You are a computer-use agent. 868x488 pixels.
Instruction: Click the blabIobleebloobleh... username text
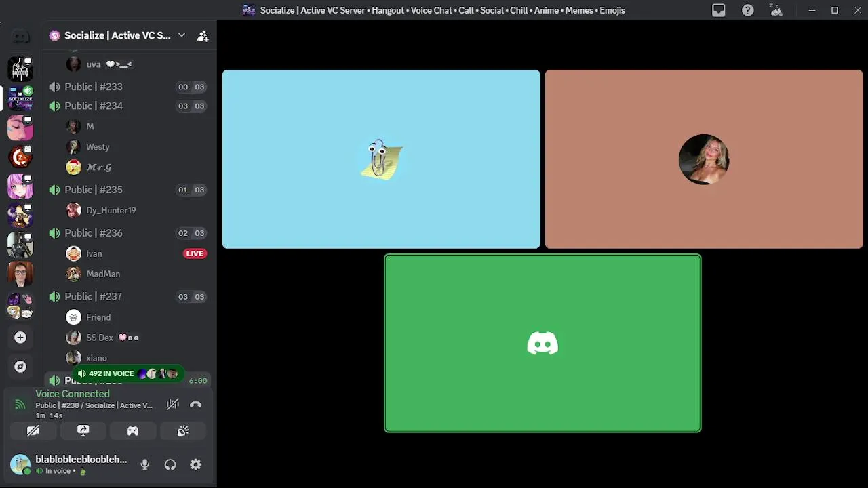pos(81,460)
